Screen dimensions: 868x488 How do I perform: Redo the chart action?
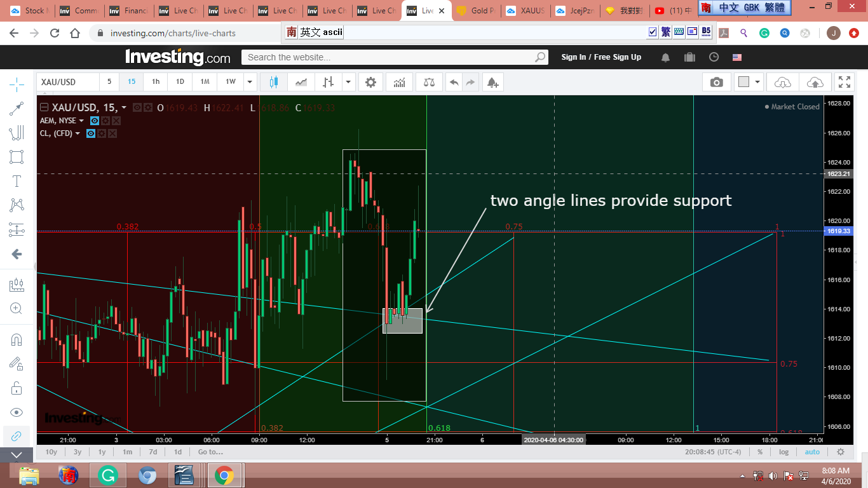click(470, 82)
